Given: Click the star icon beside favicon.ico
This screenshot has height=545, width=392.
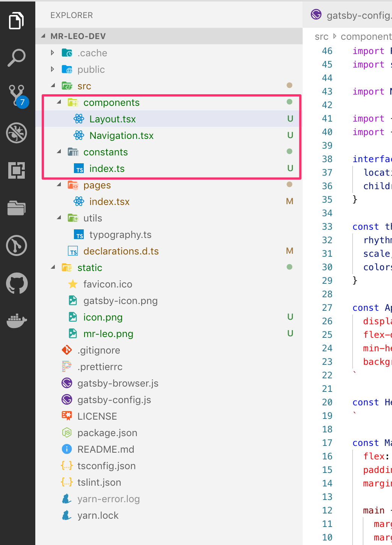Looking at the screenshot, I should pyautogui.click(x=73, y=284).
